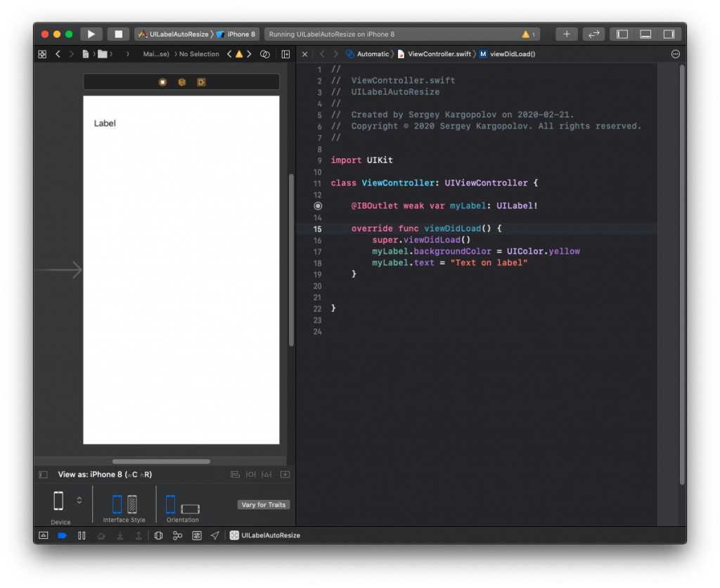Viewport: 720px width, 588px height.
Task: Select the landscape orientation icon
Action: [x=190, y=509]
